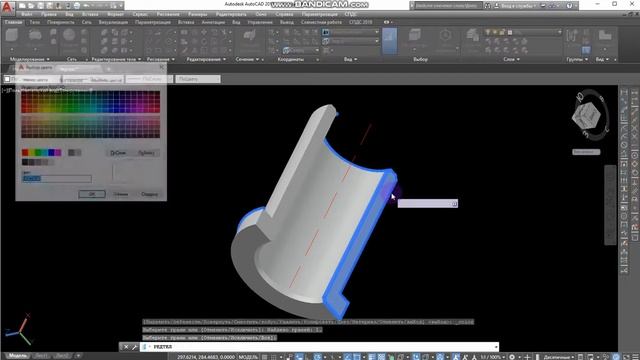Screen dimensions: 640x360
Task: Toggle layer lock icon in layer dropdown
Action: pyautogui.click(x=502, y=32)
